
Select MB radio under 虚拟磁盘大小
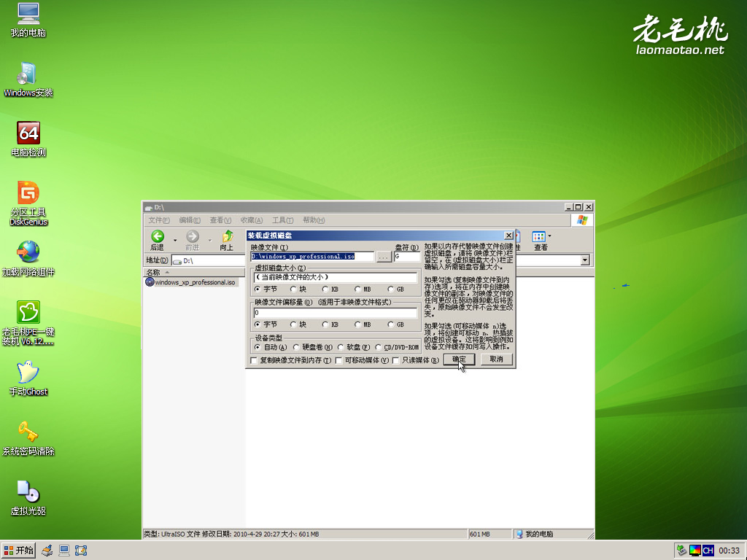357,289
